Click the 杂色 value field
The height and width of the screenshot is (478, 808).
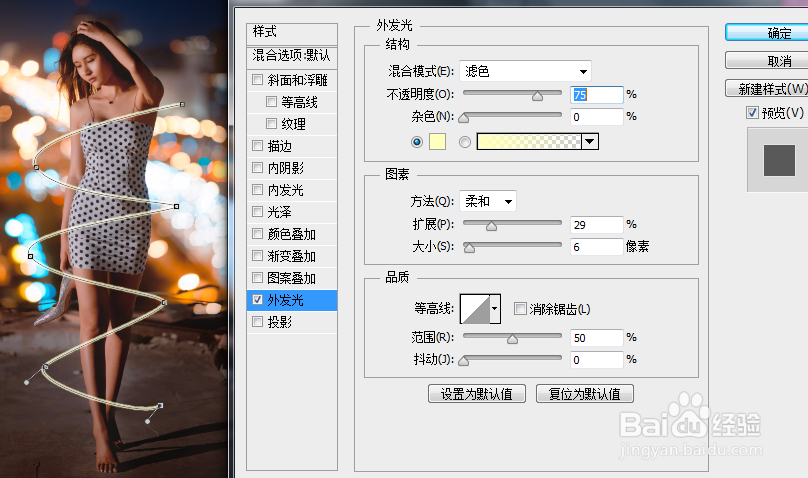click(597, 117)
